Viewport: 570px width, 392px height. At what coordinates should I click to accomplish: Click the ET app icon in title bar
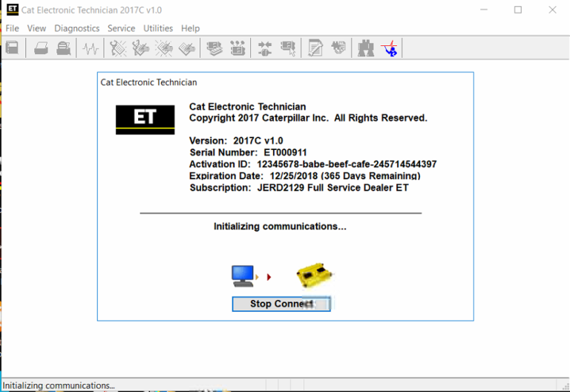click(x=13, y=10)
